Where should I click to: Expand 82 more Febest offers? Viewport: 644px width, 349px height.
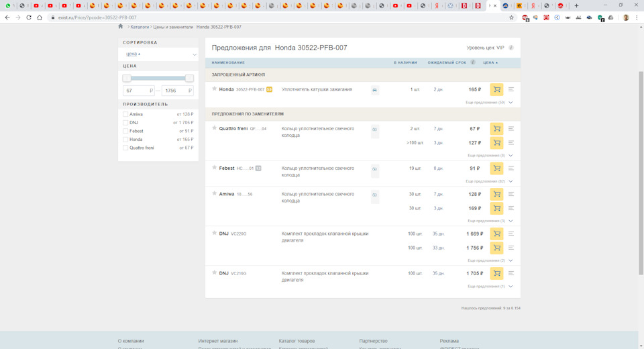click(x=489, y=181)
